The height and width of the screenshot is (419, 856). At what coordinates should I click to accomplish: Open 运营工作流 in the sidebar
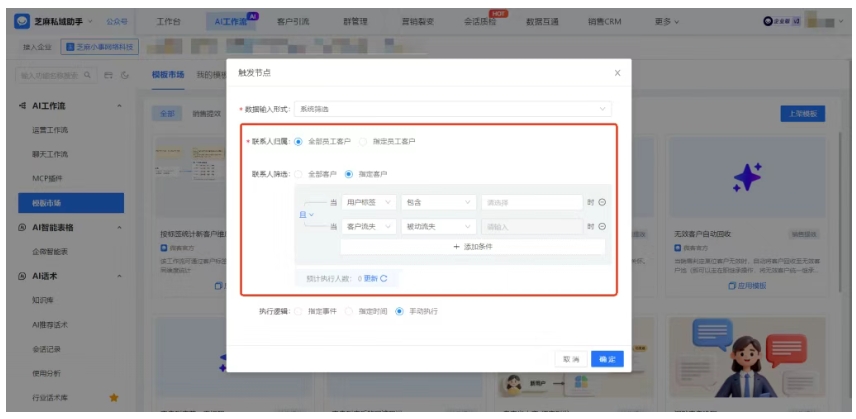point(50,130)
